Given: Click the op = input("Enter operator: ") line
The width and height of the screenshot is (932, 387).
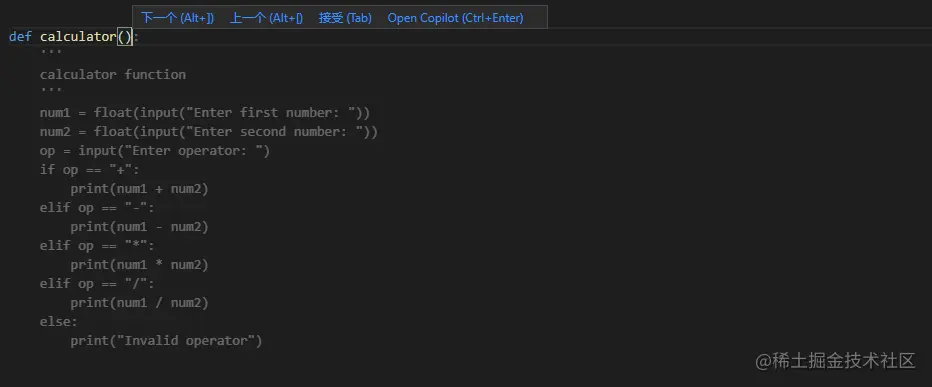Looking at the screenshot, I should click(155, 151).
